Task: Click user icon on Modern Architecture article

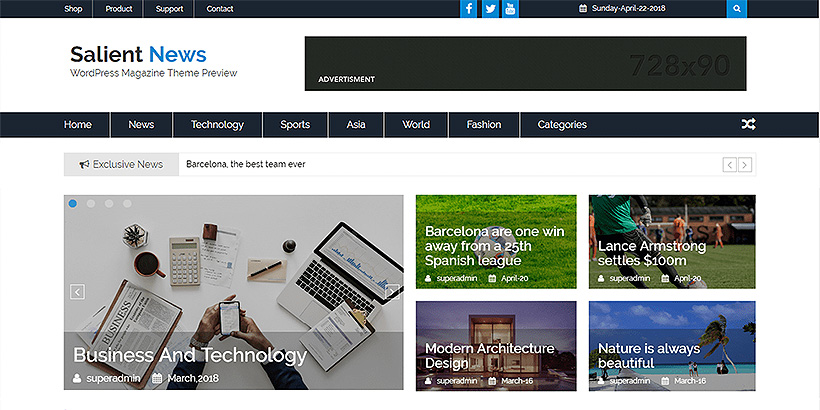Action: tap(429, 381)
